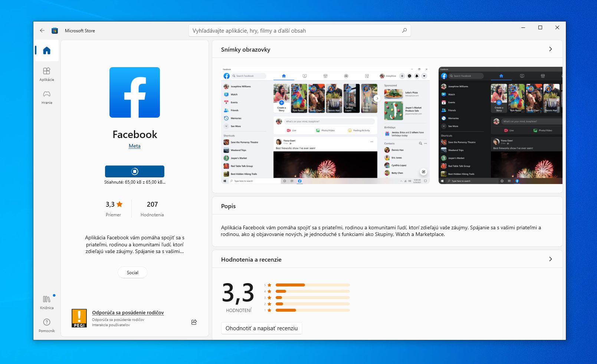This screenshot has height=364, width=597.
Task: Stop the Facebook download
Action: click(135, 171)
